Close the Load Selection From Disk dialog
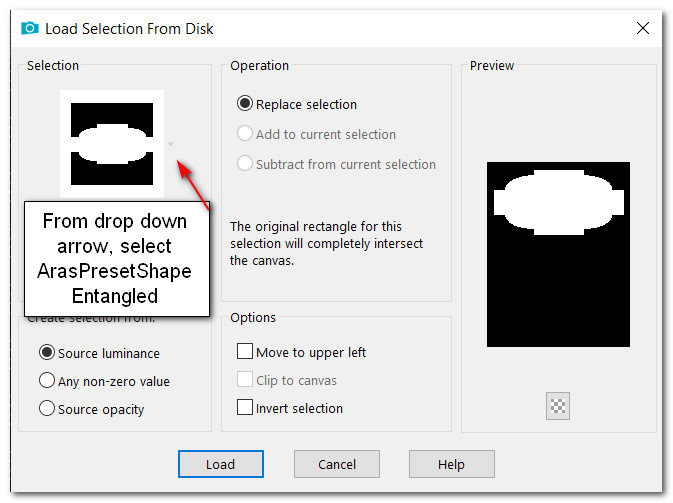This screenshot has width=673, height=503. pos(643,29)
